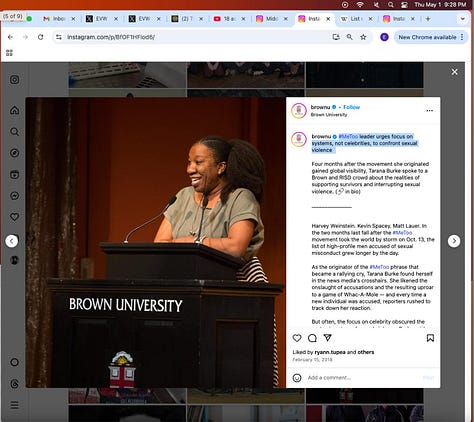This screenshot has height=422, width=474.
Task: Click the comment bubble icon on post
Action: (312, 338)
